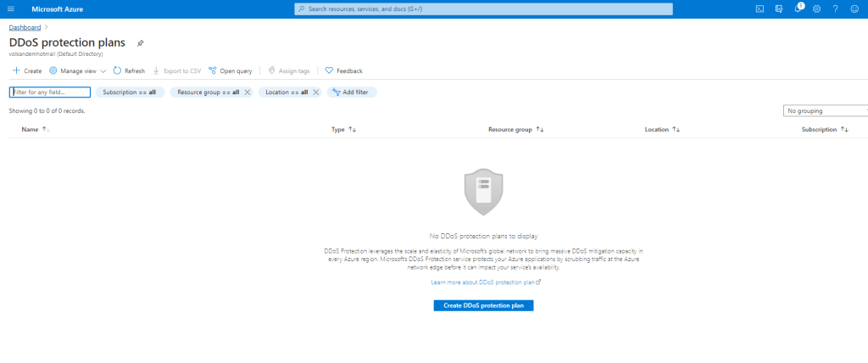868x363 pixels.
Task: Open the Directories and subscriptions filter icon
Action: point(778,8)
